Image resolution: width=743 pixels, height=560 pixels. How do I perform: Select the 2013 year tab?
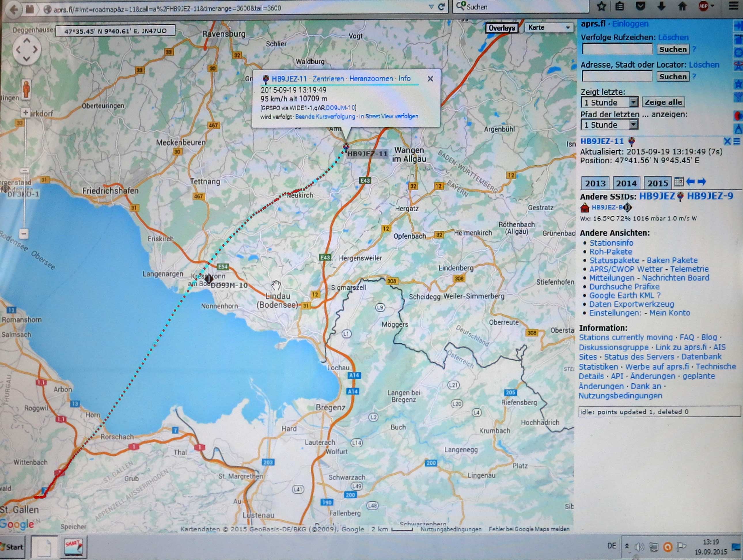click(595, 183)
